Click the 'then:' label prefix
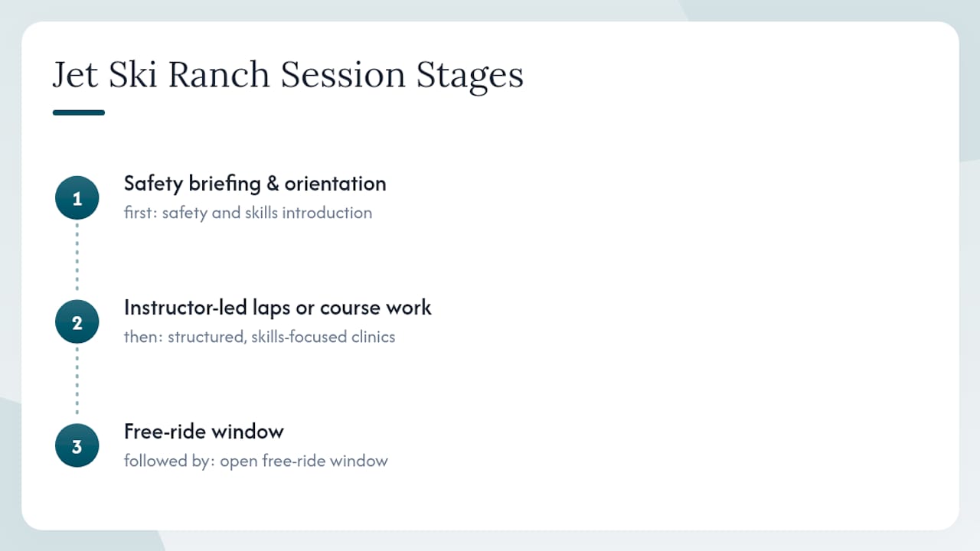Screen dimensions: 980x551 tap(144, 337)
